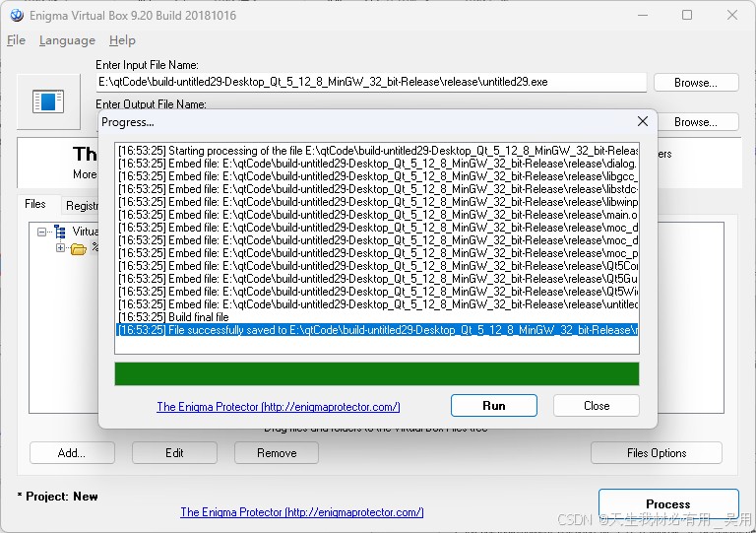The image size is (756, 533).
Task: Open the File menu
Action: [x=16, y=40]
